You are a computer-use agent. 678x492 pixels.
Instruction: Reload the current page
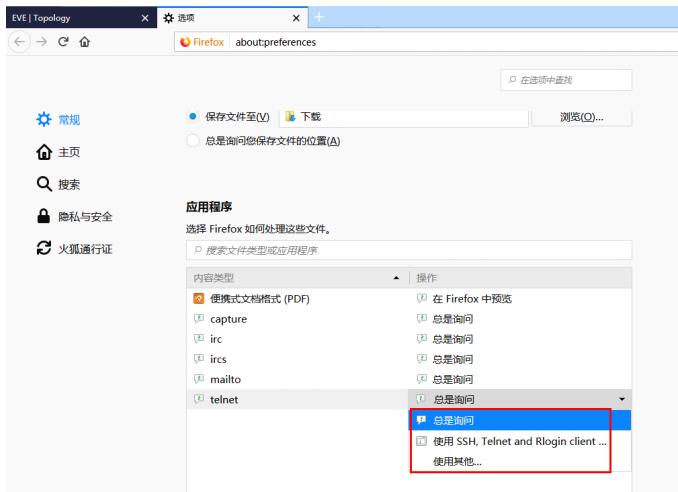pos(64,42)
